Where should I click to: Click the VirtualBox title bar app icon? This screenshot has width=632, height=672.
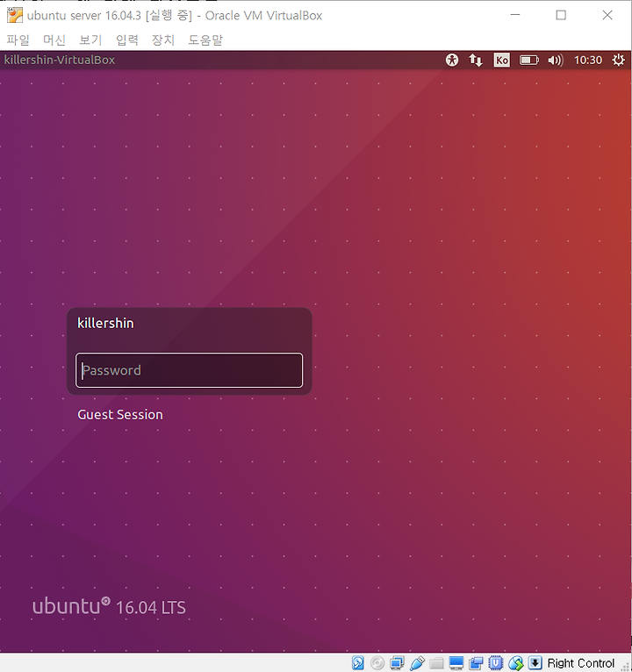15,15
